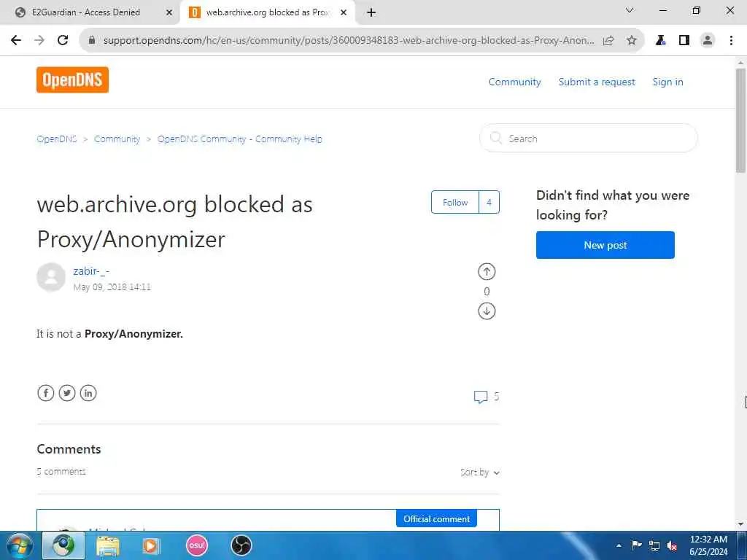Create a New post
This screenshot has height=560, width=747.
click(605, 245)
